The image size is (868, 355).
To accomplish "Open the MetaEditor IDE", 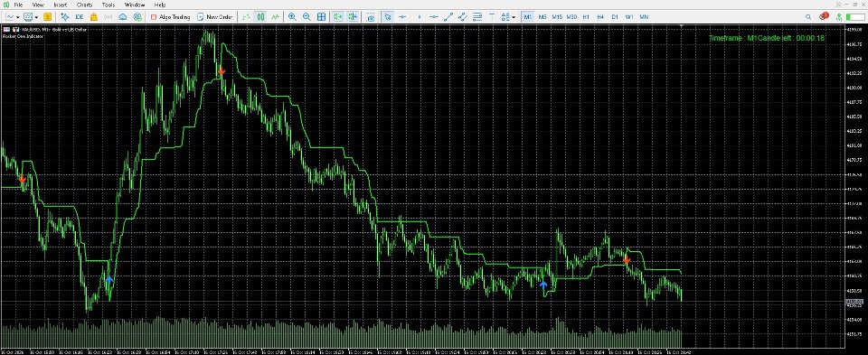I will pos(80,16).
